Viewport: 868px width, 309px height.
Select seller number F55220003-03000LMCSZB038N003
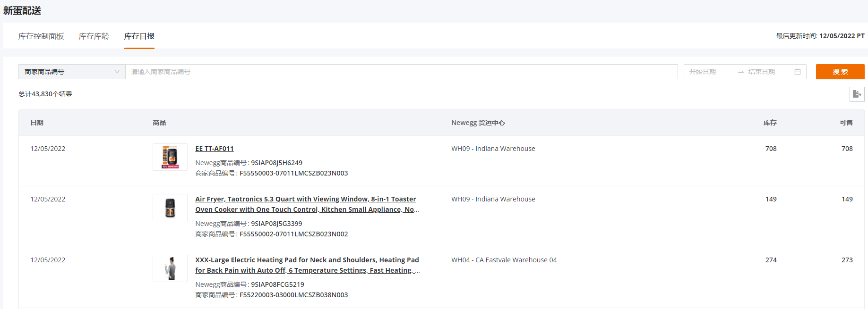pyautogui.click(x=294, y=295)
